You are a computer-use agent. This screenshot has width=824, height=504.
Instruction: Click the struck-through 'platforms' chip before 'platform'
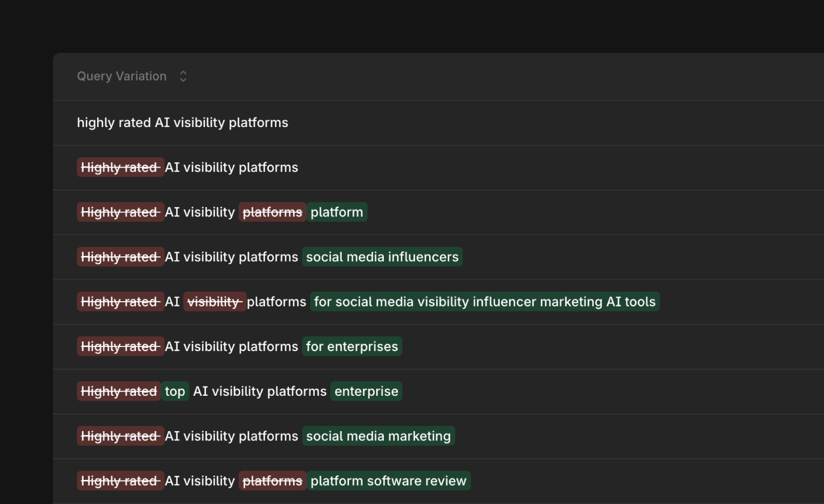coord(272,212)
